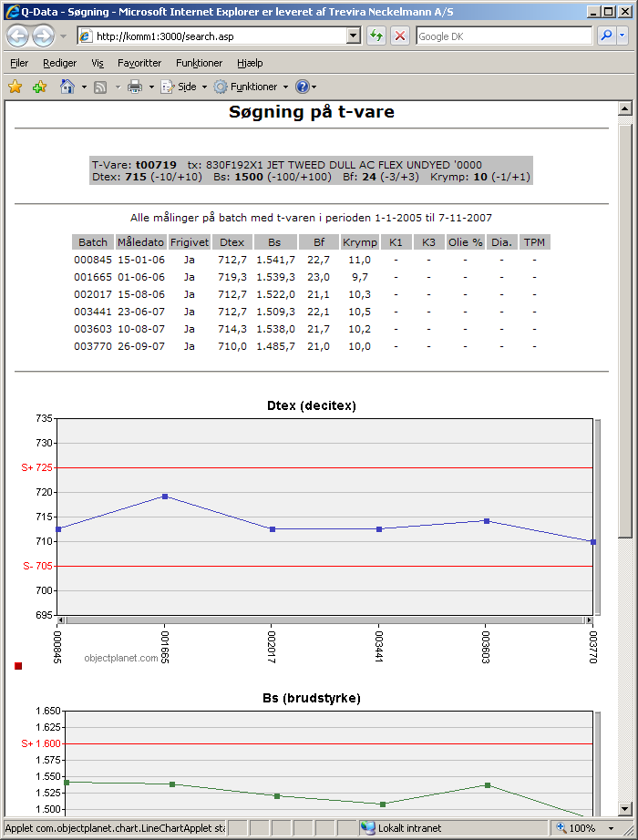Open Favorites Center star icon
This screenshot has width=638, height=840.
pyautogui.click(x=15, y=87)
